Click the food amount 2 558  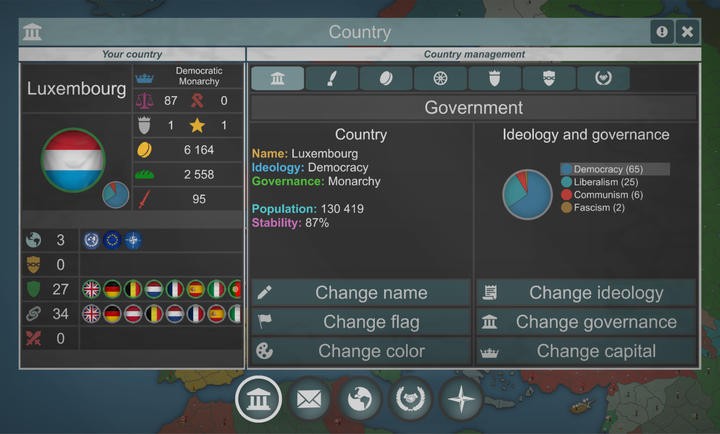(198, 175)
